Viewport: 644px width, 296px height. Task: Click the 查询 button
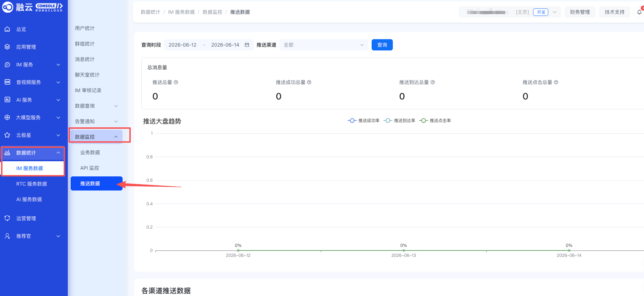[382, 45]
